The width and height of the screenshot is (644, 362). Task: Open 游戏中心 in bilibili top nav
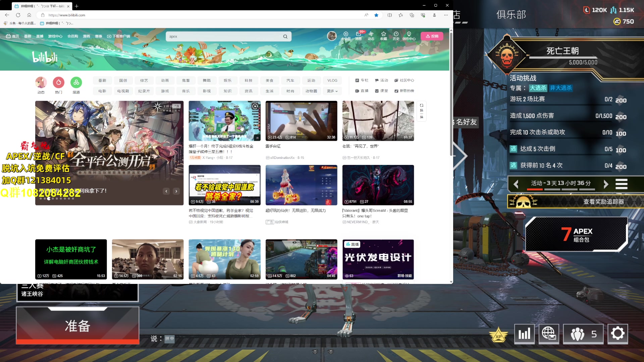click(55, 36)
